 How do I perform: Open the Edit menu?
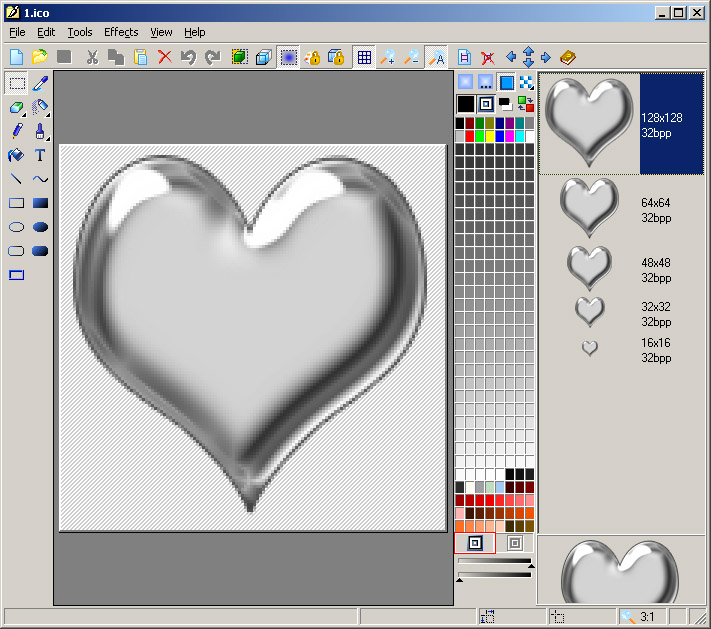[46, 32]
